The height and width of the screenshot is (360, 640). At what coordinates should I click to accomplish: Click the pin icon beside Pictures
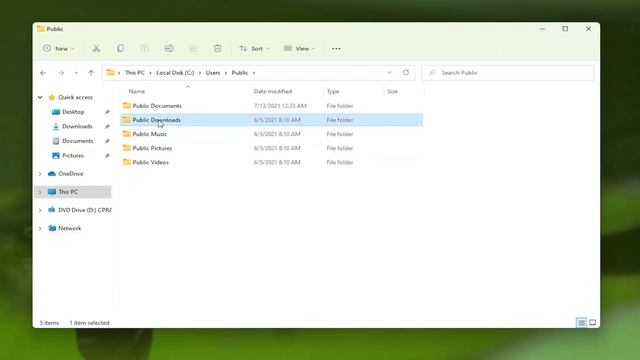pyautogui.click(x=107, y=156)
